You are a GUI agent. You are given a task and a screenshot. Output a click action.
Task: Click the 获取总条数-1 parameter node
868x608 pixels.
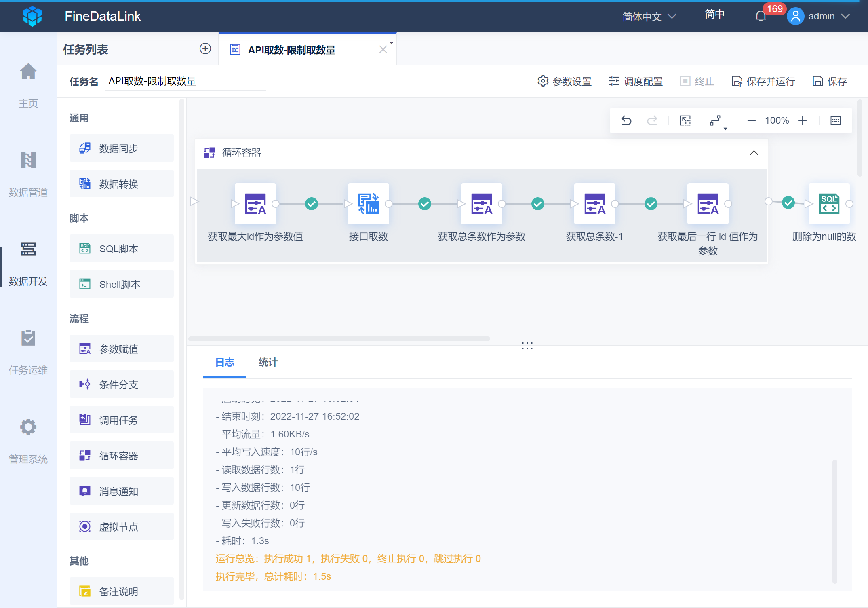click(594, 204)
